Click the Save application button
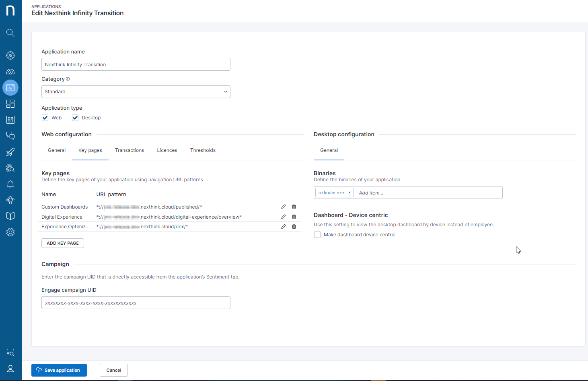Screen dimensions: 588x381 [x=59, y=370]
